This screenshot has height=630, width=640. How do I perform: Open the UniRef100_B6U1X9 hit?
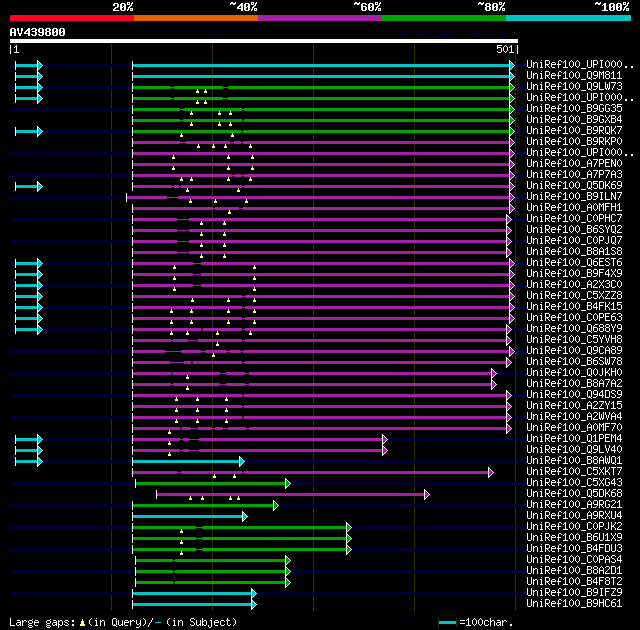[x=574, y=538]
